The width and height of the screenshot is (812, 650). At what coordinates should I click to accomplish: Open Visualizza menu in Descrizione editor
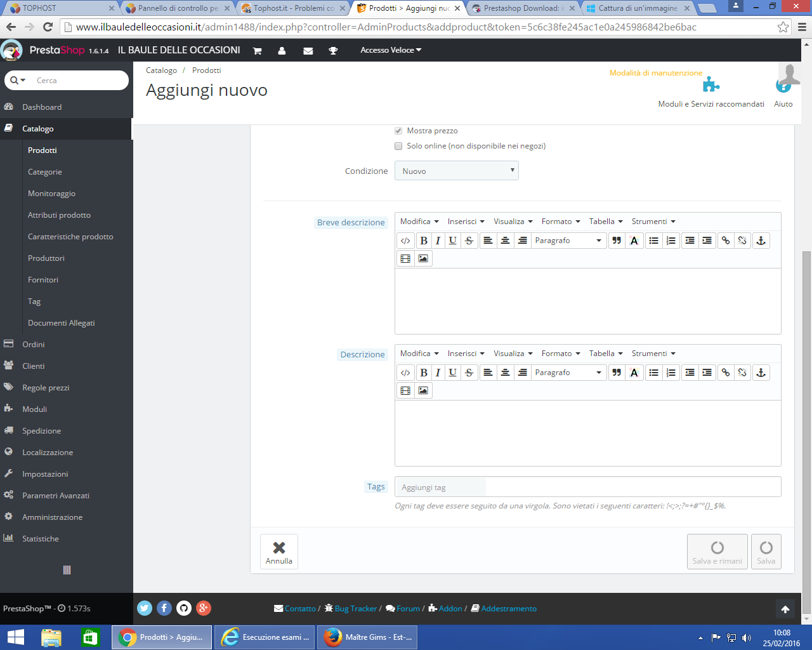pos(513,354)
